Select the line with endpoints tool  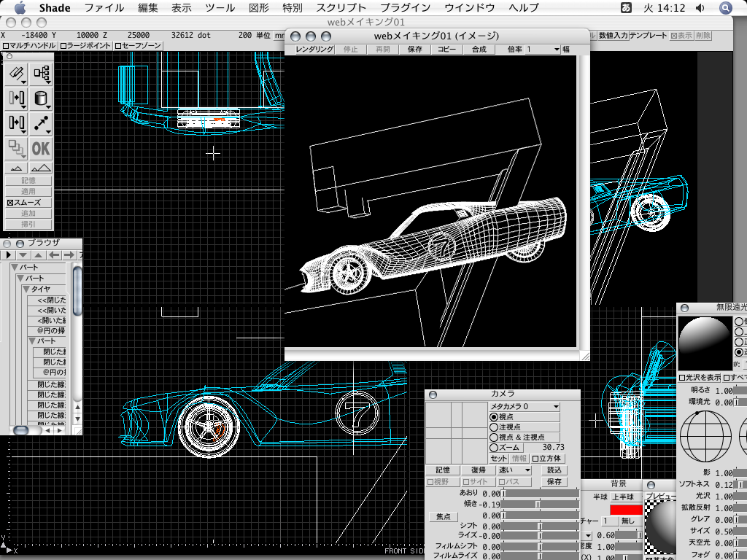coord(41,123)
